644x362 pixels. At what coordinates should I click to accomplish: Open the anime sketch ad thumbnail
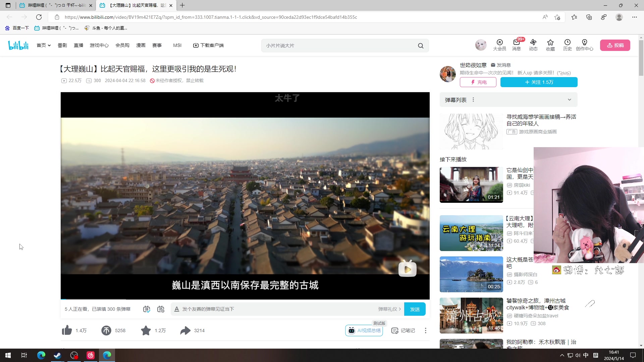tap(471, 131)
